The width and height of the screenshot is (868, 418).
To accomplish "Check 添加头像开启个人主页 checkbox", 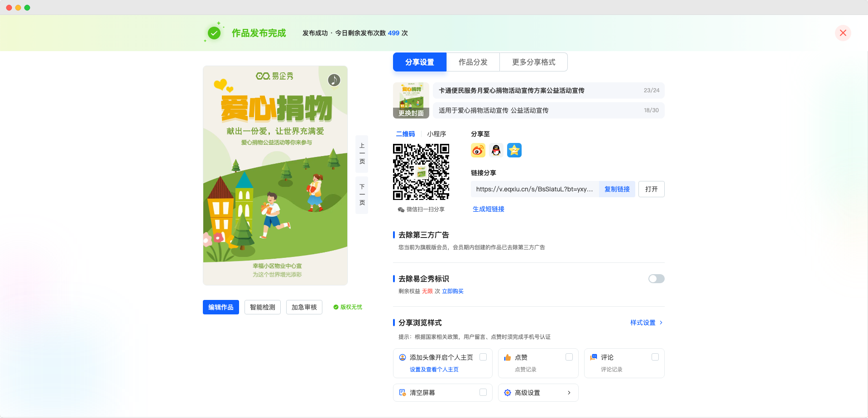I will click(x=483, y=357).
